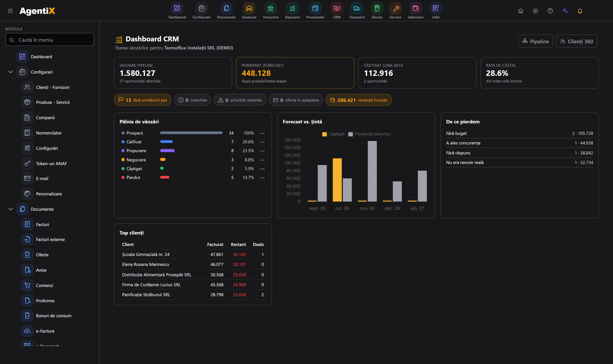Open e-Factura sidebar item
Image resolution: width=613 pixels, height=364 pixels.
point(45,331)
